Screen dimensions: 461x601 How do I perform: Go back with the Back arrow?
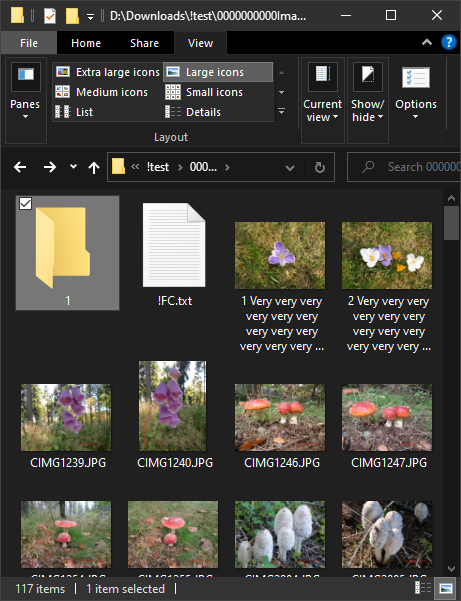(x=20, y=167)
